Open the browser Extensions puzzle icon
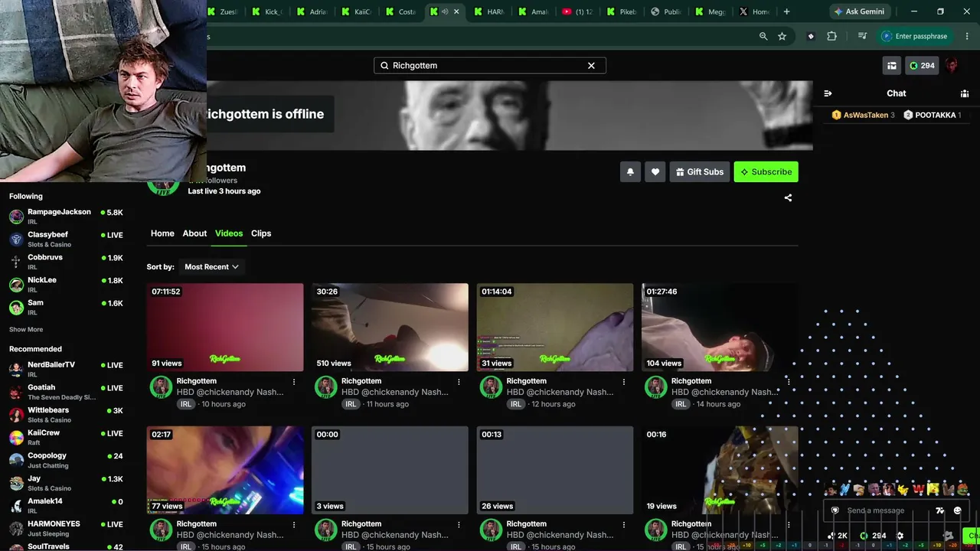The width and height of the screenshot is (980, 551). pos(832,36)
